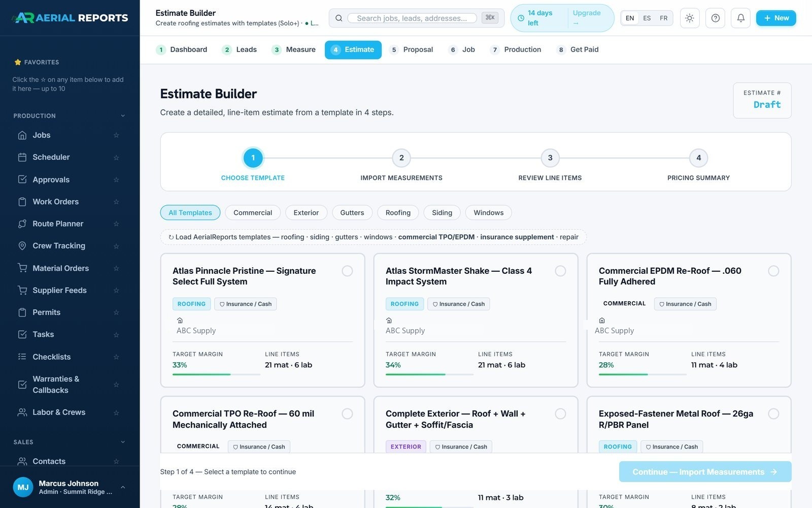Viewport: 812px width, 508px height.
Task: Select the Commercial TPO Re-Roof template radio
Action: coord(347,414)
